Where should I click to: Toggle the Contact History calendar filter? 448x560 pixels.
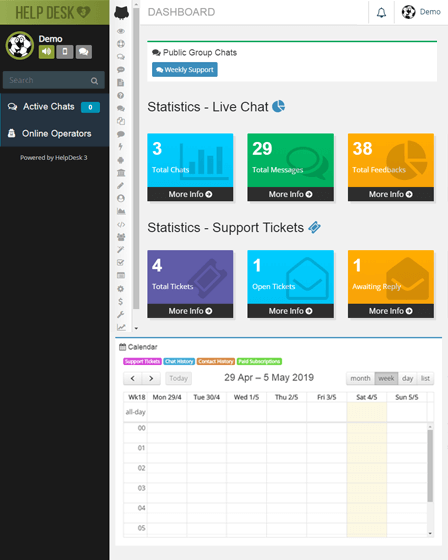[x=216, y=361]
